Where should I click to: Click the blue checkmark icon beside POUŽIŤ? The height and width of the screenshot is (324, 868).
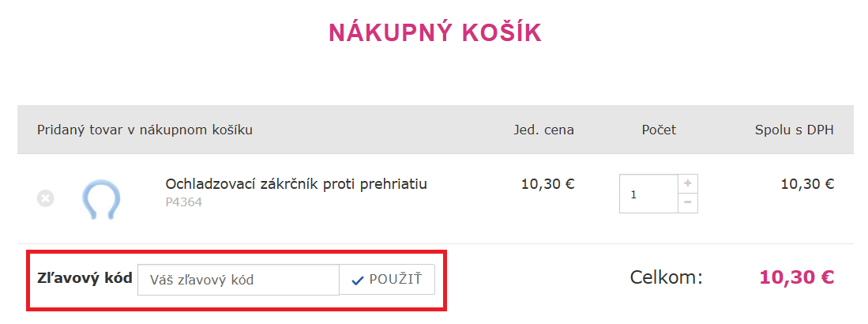[358, 280]
